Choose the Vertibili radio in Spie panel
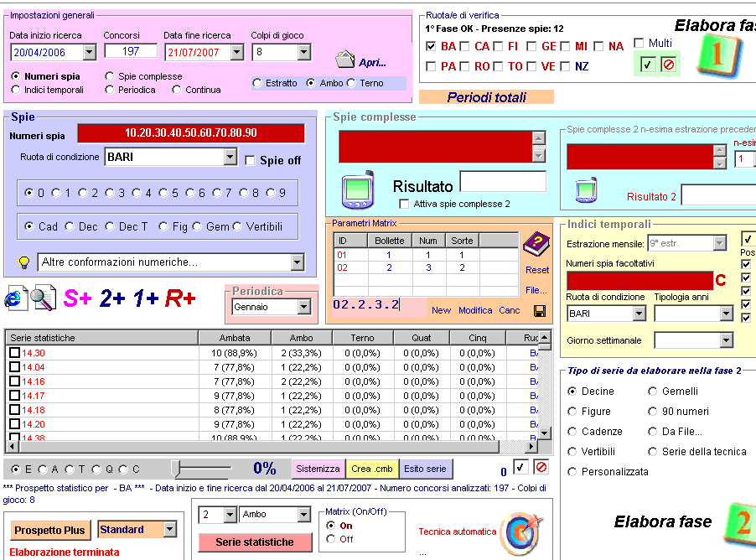756x560 pixels. [237, 226]
